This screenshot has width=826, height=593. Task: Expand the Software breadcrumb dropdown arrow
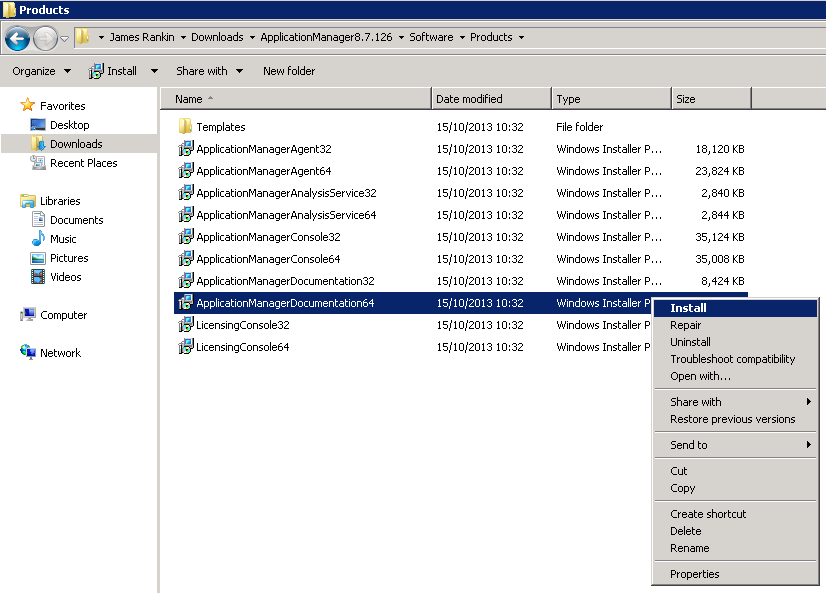click(463, 37)
